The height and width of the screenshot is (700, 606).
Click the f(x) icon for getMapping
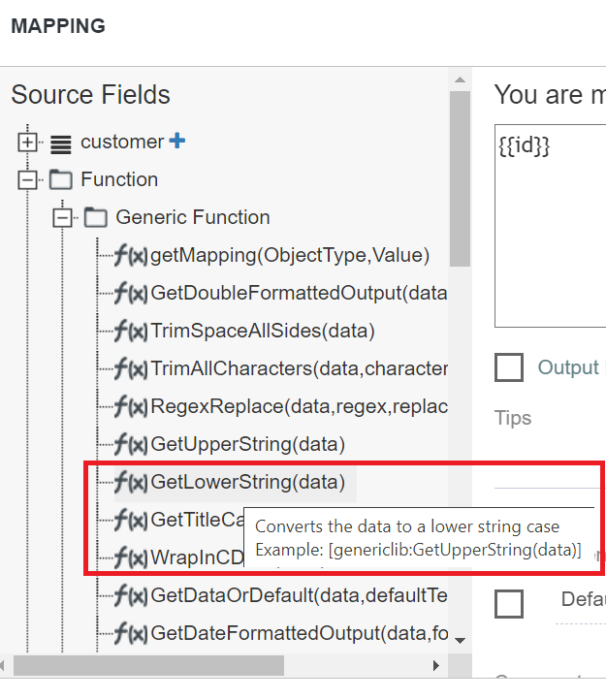click(130, 255)
